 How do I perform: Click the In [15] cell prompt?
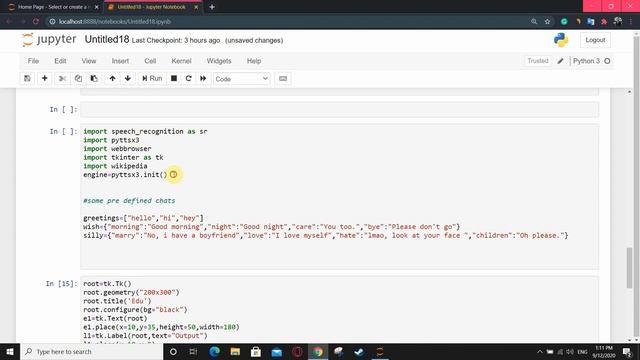pos(61,284)
